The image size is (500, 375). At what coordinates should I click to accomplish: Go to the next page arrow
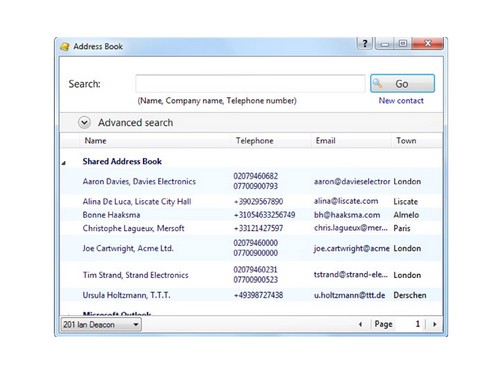(x=434, y=324)
